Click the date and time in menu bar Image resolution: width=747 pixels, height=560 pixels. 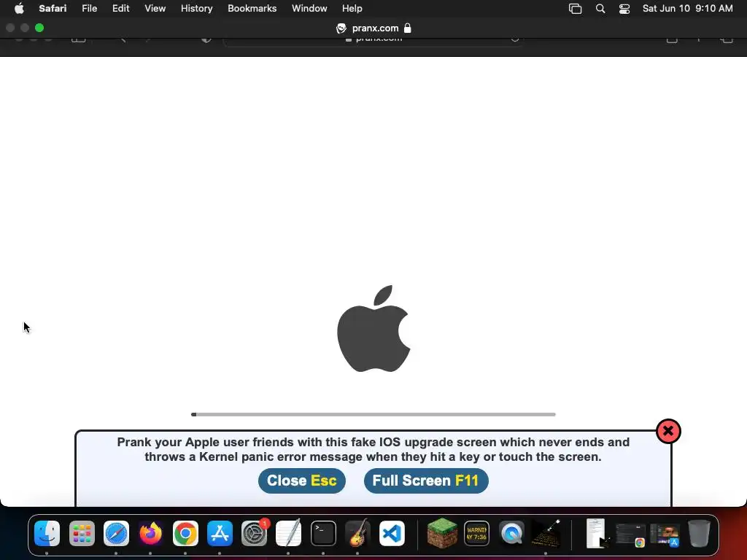687,9
